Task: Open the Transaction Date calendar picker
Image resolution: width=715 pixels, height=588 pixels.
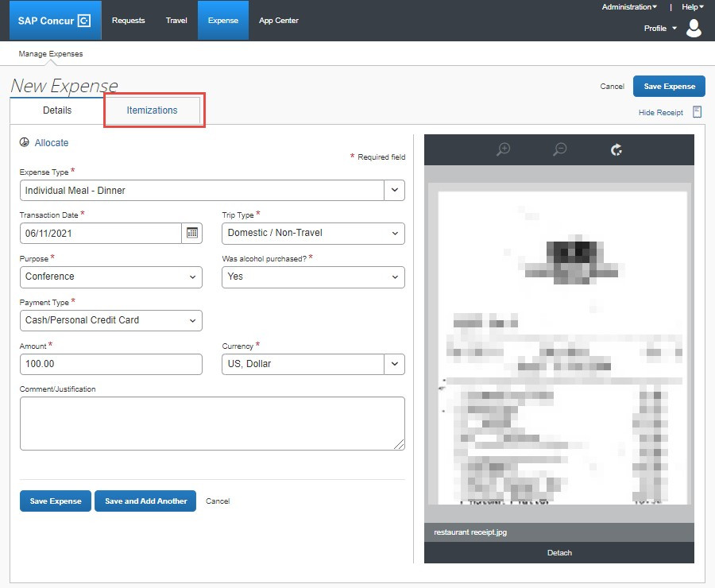Action: tap(191, 233)
